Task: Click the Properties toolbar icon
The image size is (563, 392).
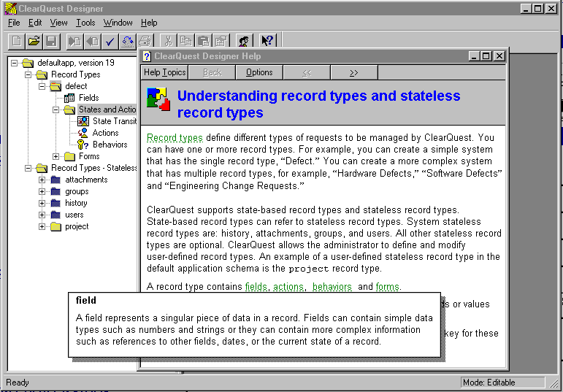Action: pyautogui.click(x=221, y=42)
